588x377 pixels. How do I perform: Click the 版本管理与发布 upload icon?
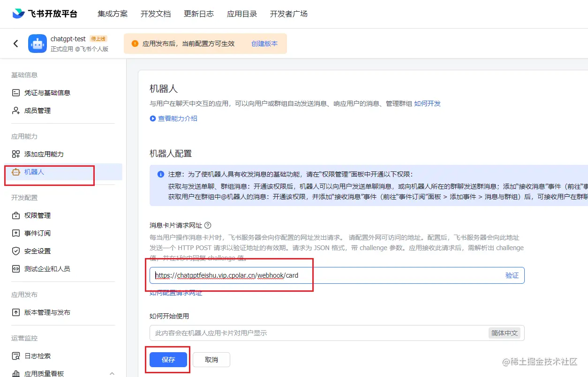(16, 312)
